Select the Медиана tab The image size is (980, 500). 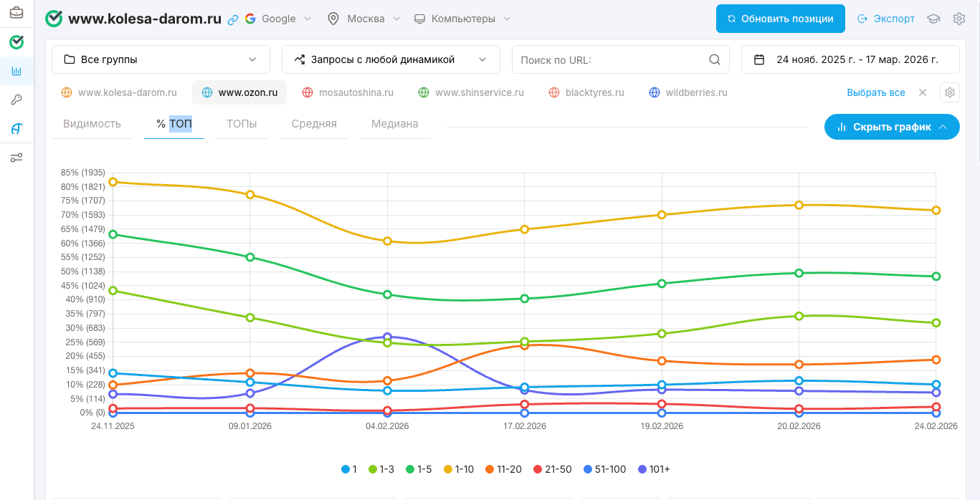coord(394,124)
